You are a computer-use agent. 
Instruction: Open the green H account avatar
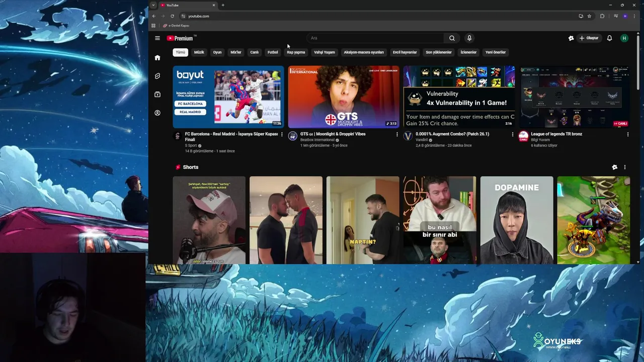click(624, 38)
